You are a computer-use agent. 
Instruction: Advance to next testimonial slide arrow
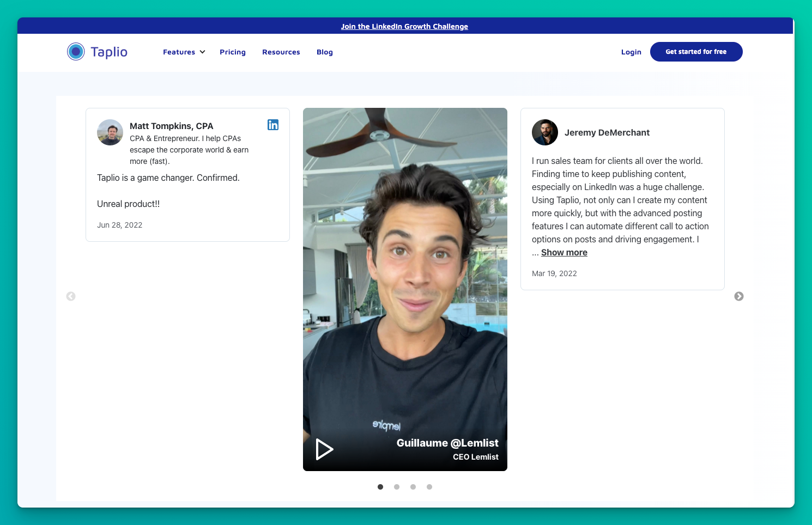tap(739, 296)
